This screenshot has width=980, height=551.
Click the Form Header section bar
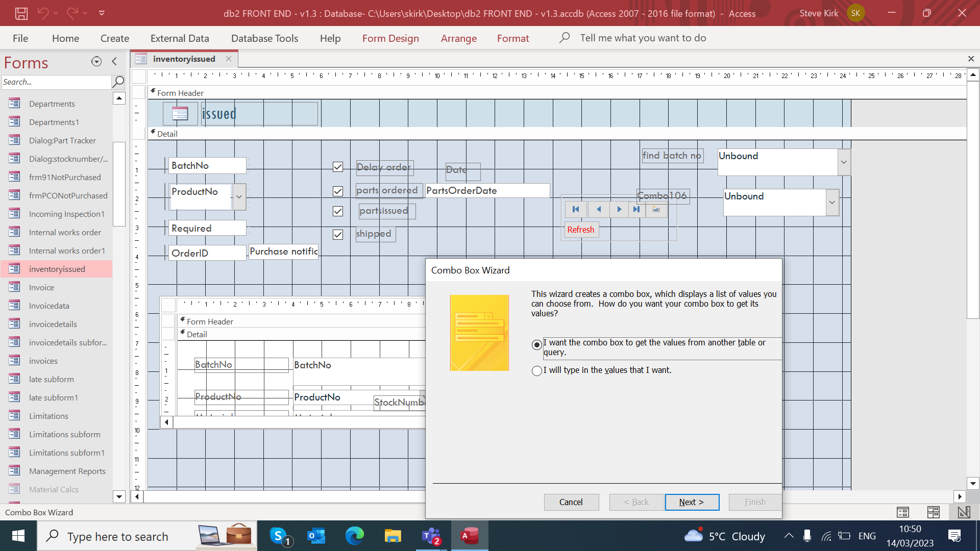(556, 93)
